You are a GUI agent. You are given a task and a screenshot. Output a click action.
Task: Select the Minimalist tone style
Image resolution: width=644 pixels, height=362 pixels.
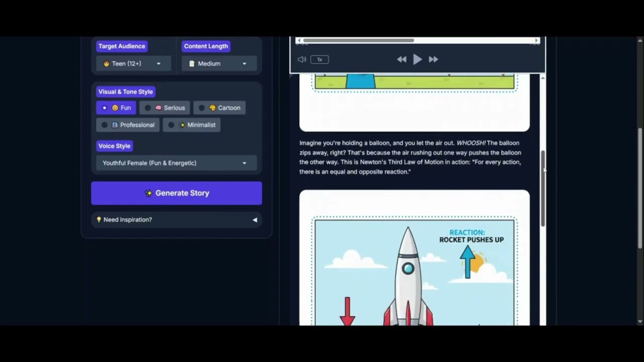tap(192, 125)
